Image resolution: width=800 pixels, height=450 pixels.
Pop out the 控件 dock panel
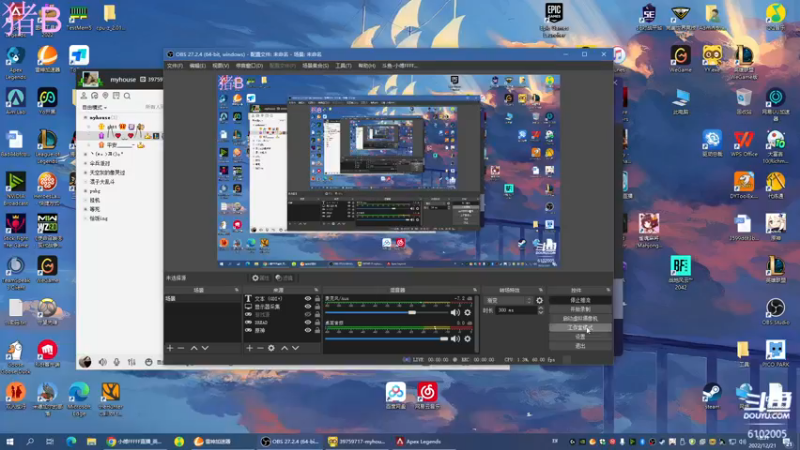click(608, 290)
